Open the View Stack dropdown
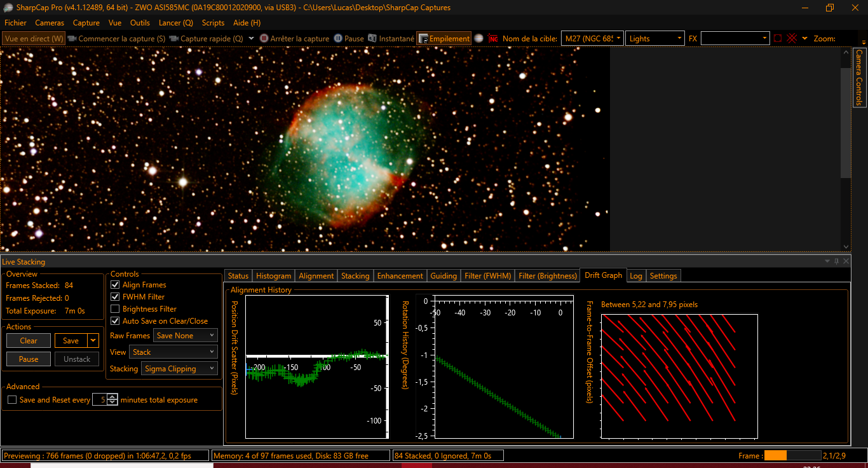 point(173,352)
